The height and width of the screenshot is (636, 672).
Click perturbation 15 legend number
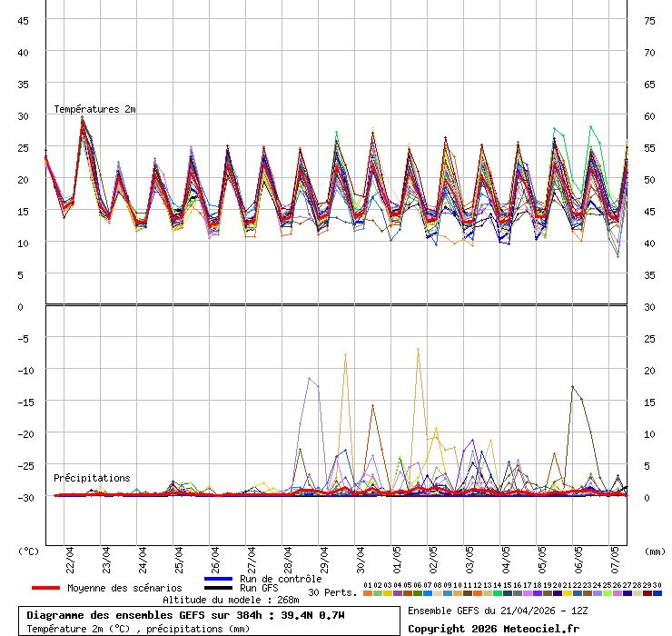point(507,585)
